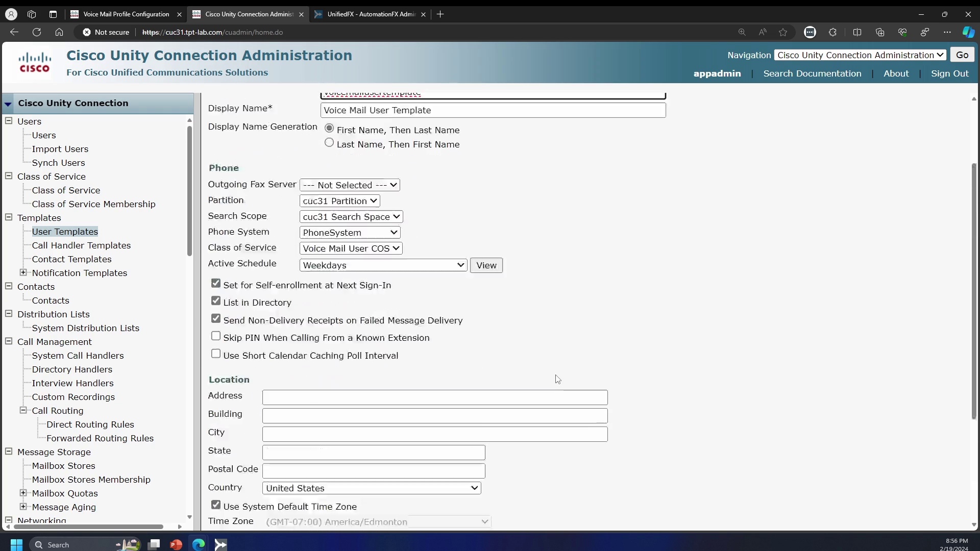Click the Cisco logo

tap(34, 62)
